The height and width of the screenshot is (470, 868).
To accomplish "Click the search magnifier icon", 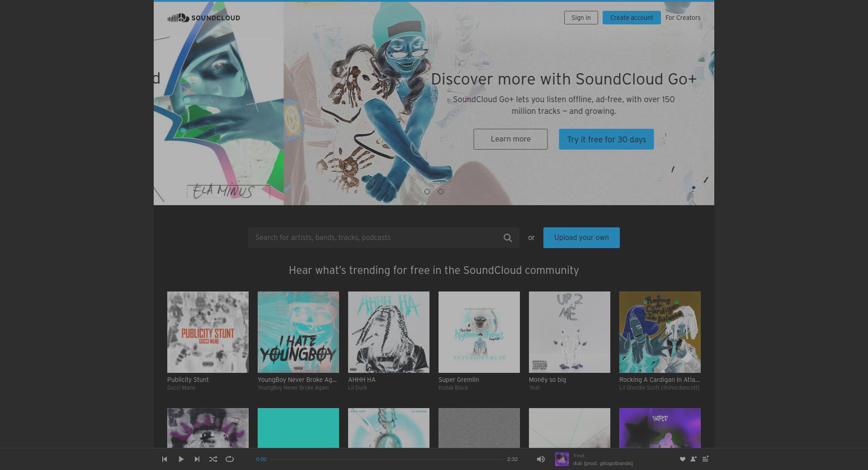I will pyautogui.click(x=508, y=238).
